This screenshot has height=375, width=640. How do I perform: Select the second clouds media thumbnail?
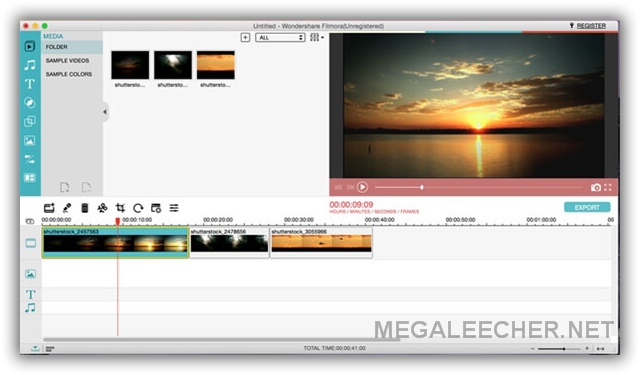point(173,65)
